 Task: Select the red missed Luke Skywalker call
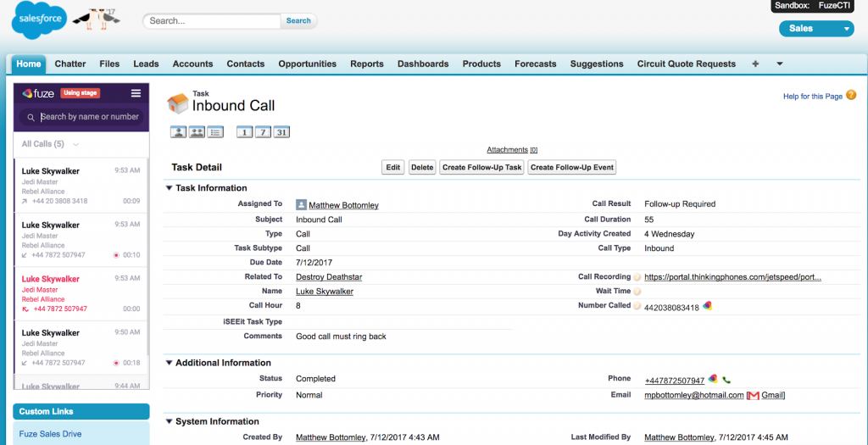coord(81,294)
